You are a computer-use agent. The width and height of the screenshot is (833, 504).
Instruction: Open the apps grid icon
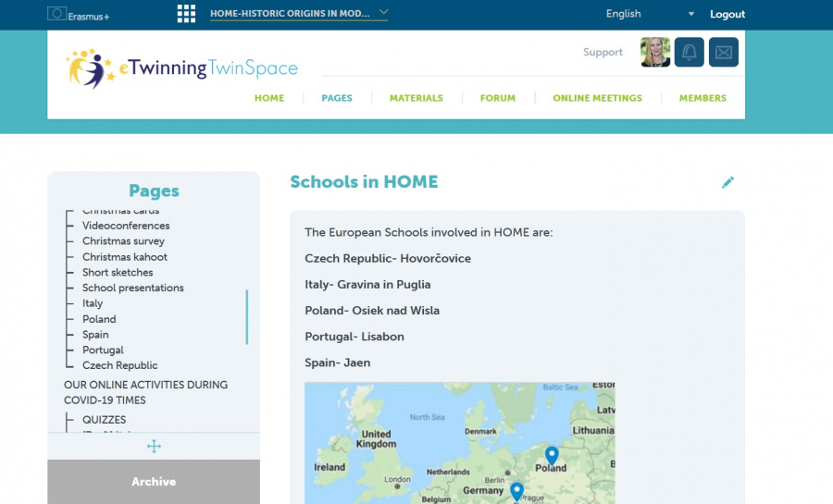click(x=186, y=14)
